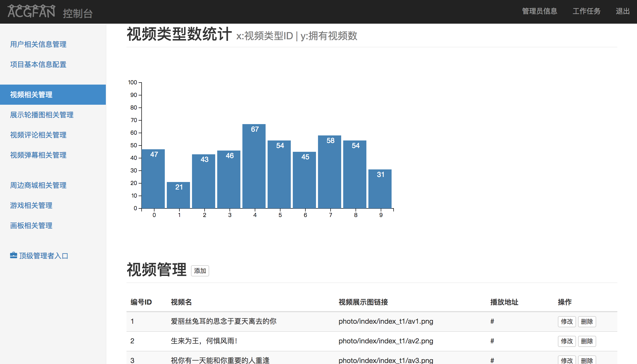Open 工作任务 in top navigation
The image size is (637, 364).
586,11
